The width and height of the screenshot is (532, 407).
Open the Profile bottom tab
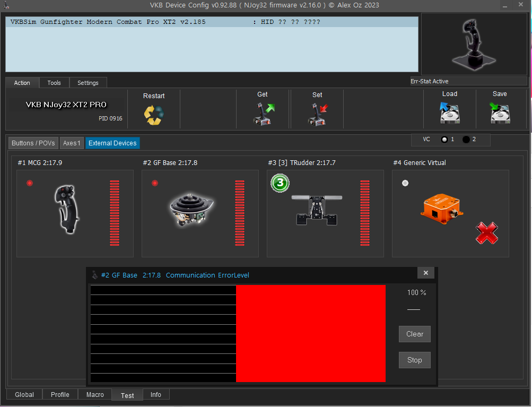pos(60,394)
